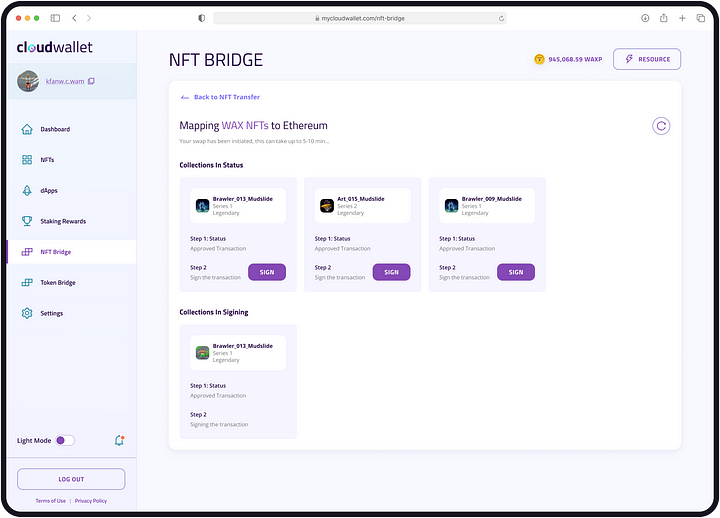Open the NFTs sidebar item
The image size is (720, 518).
pos(72,160)
